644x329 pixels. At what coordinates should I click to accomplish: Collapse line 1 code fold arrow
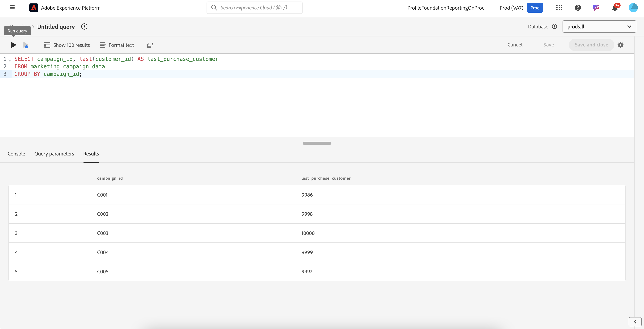pos(10,60)
